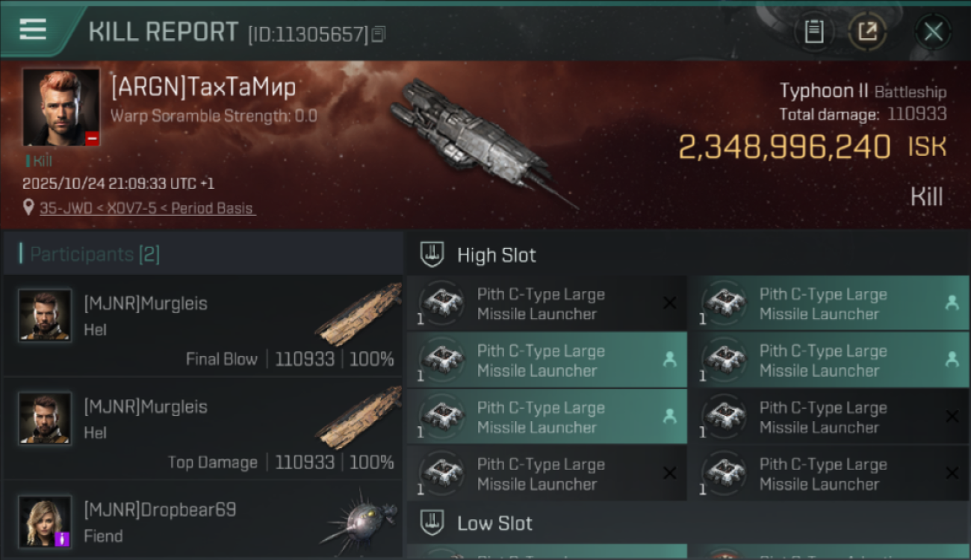Image resolution: width=971 pixels, height=560 pixels.
Task: Click the [MJNR]Dropbear69 participant name
Action: (160, 510)
